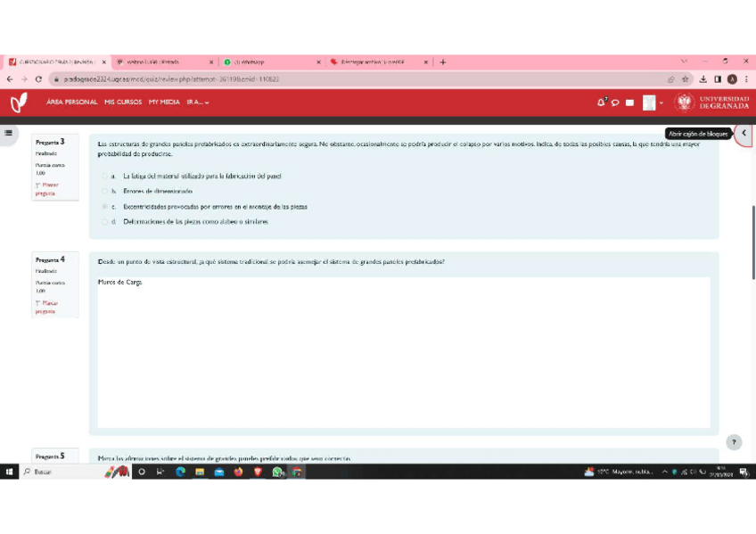Open Task View from the taskbar
Image resolution: width=756 pixels, height=534 pixels.
[160, 472]
